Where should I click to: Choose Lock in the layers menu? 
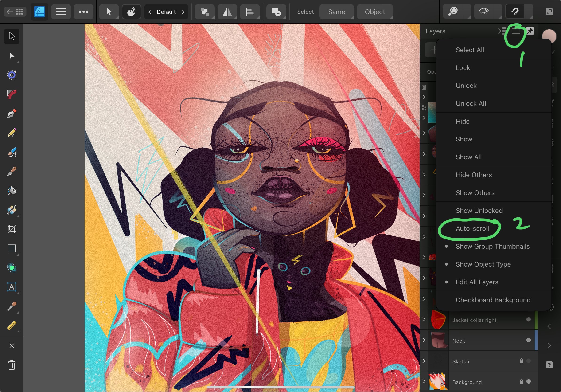click(494, 68)
